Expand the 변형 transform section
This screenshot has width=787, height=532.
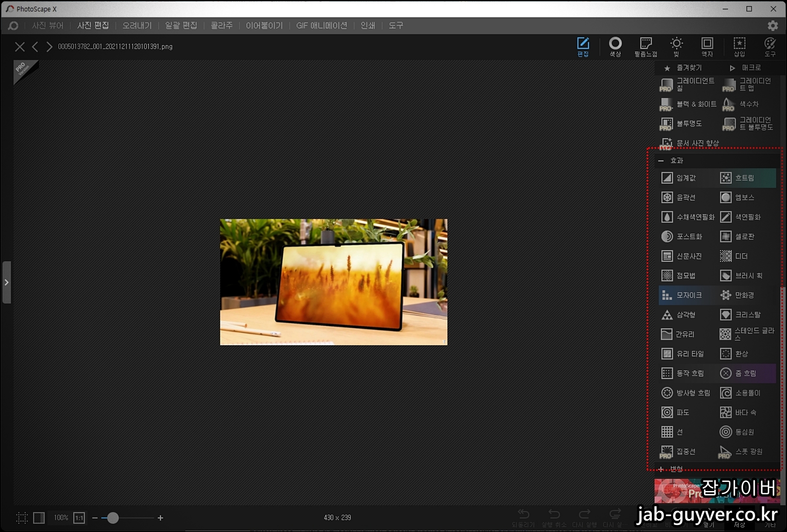(x=660, y=469)
